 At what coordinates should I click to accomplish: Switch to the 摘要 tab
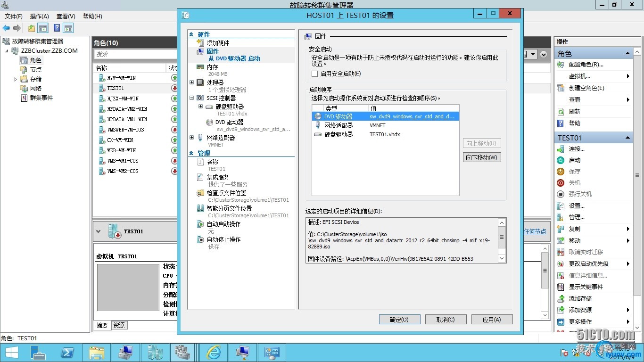click(102, 325)
